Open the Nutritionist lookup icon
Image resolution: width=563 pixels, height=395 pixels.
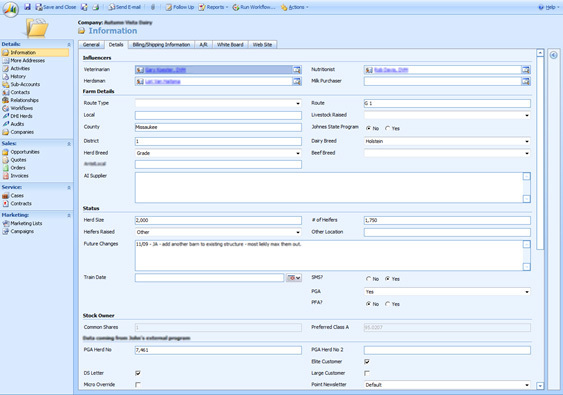pos(526,70)
